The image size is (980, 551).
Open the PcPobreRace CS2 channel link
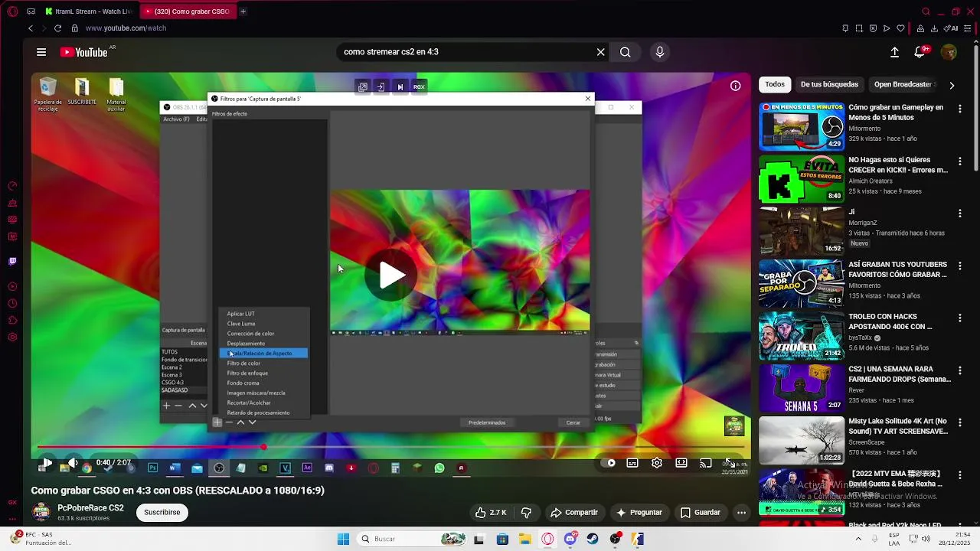coord(90,508)
